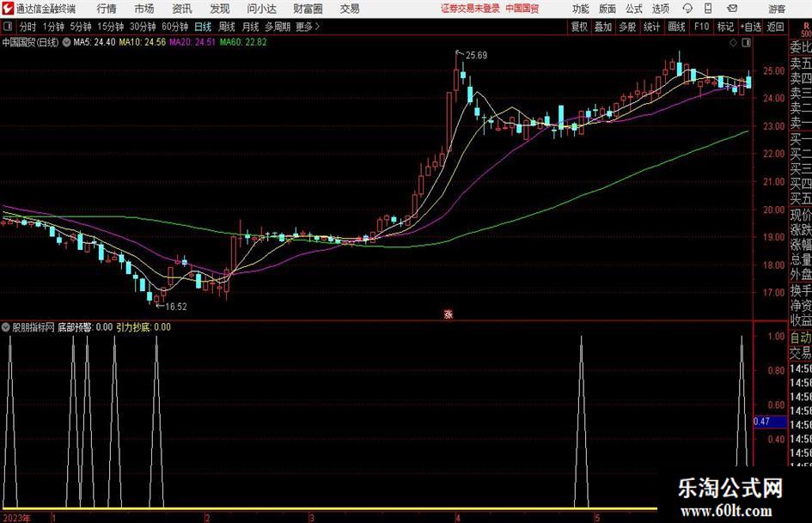This screenshot has width=812, height=523.
Task: Open 多周期 multi-period view
Action: coord(277,27)
